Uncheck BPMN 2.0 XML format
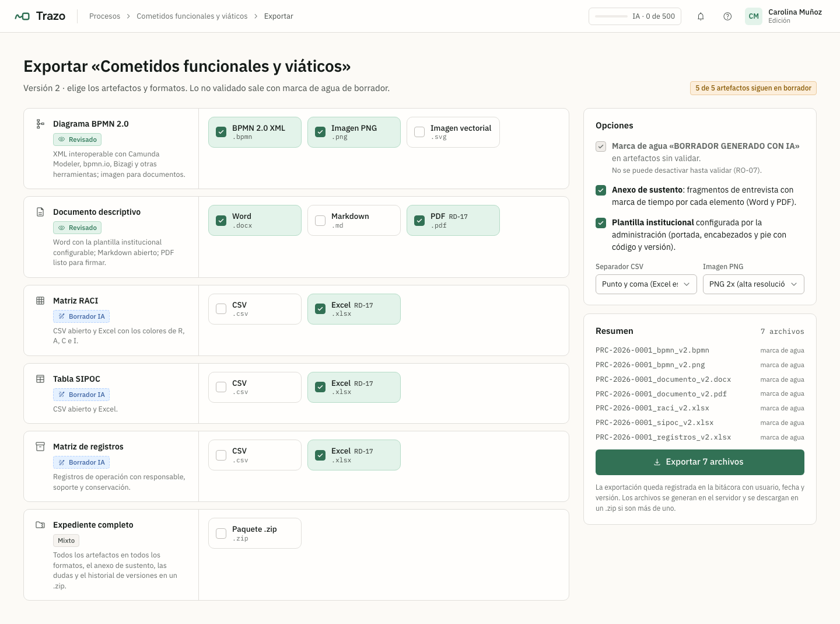Screen dimensions: 840x624 point(221,132)
